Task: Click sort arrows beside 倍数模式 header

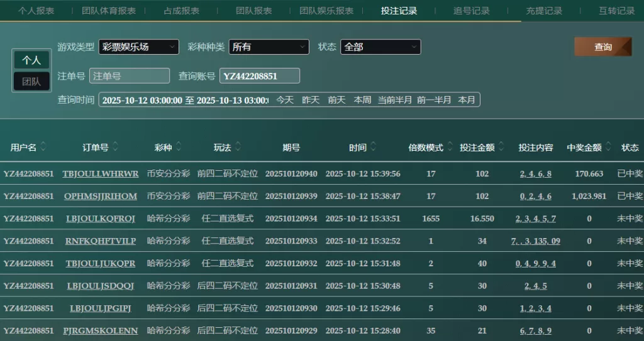Action: 450,147
